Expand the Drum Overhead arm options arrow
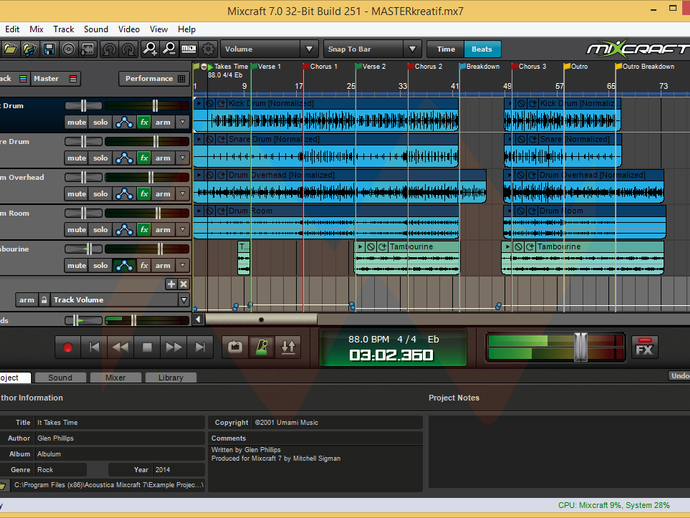The width and height of the screenshot is (690, 518). click(182, 194)
